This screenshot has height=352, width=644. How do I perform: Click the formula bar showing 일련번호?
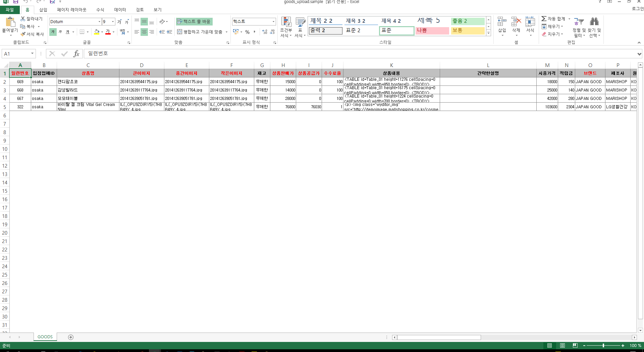click(335, 54)
